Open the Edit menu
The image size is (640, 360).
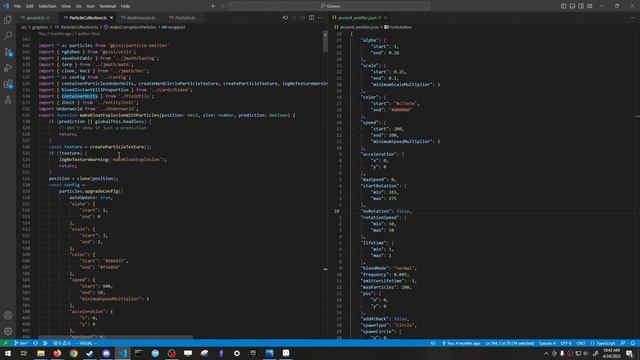point(29,6)
